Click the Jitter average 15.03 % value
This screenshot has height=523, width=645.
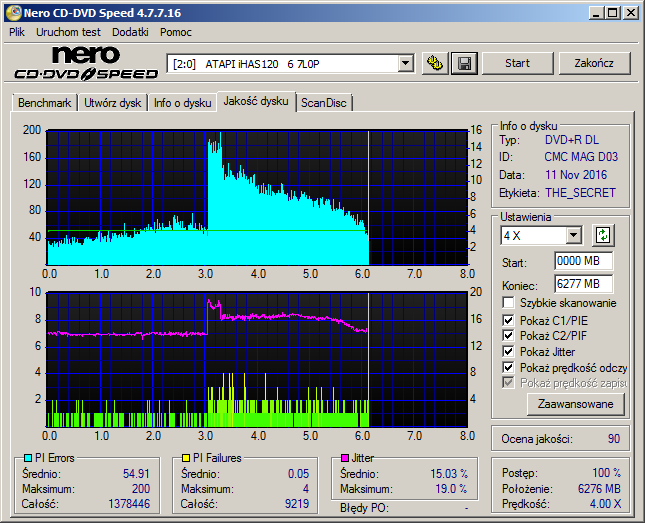click(x=449, y=474)
